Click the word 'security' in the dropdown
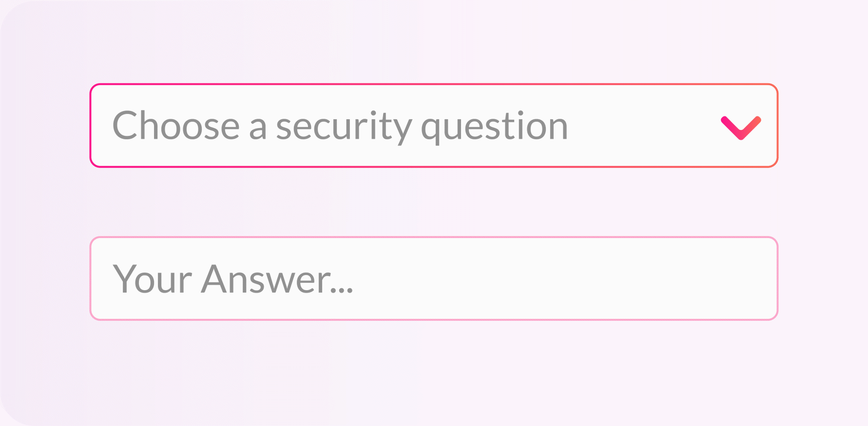 [344, 128]
